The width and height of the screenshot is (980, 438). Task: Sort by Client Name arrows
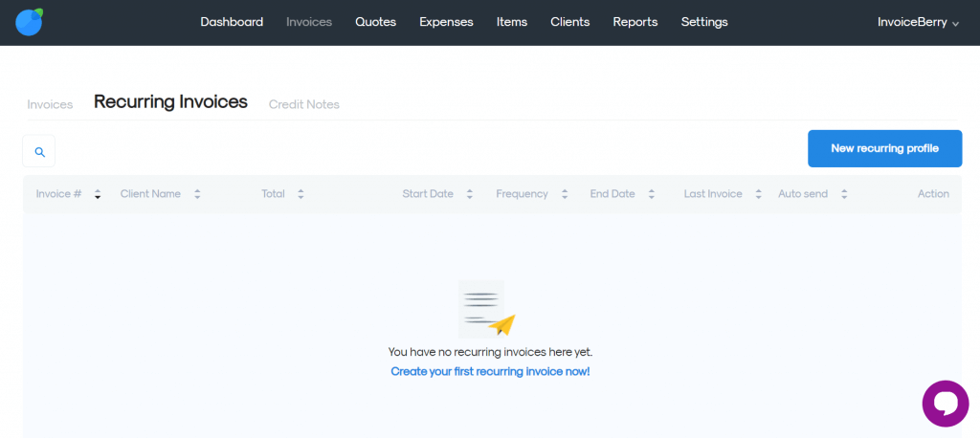197,194
